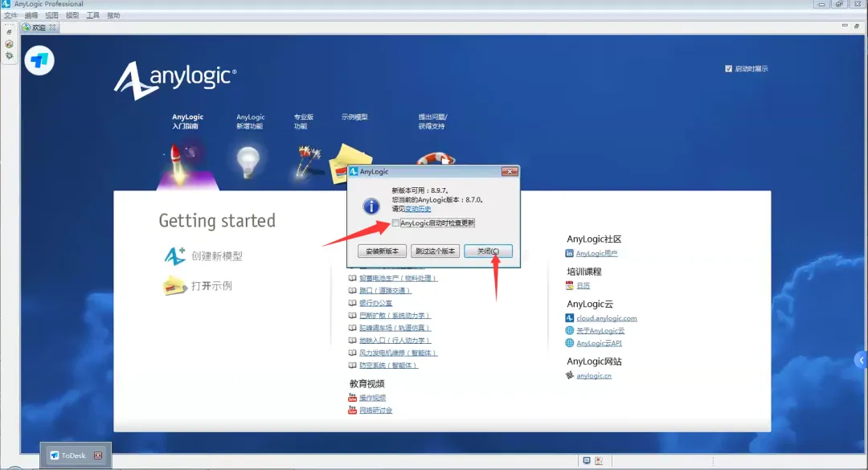Viewport: 868px width, 470px height.
Task: Click the 创建新模型 icon
Action: [175, 255]
